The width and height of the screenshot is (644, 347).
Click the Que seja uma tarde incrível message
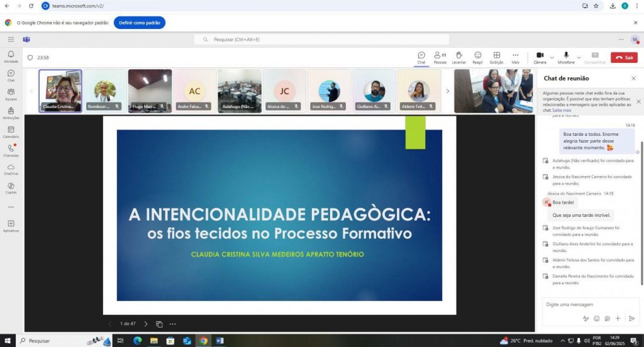point(581,215)
